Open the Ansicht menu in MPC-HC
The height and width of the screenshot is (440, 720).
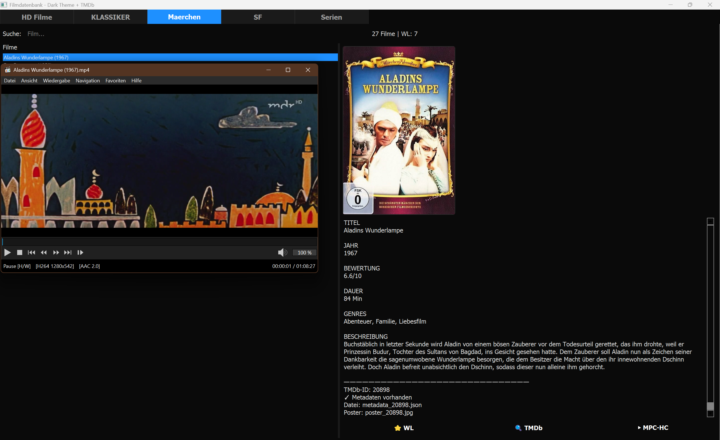(x=29, y=80)
